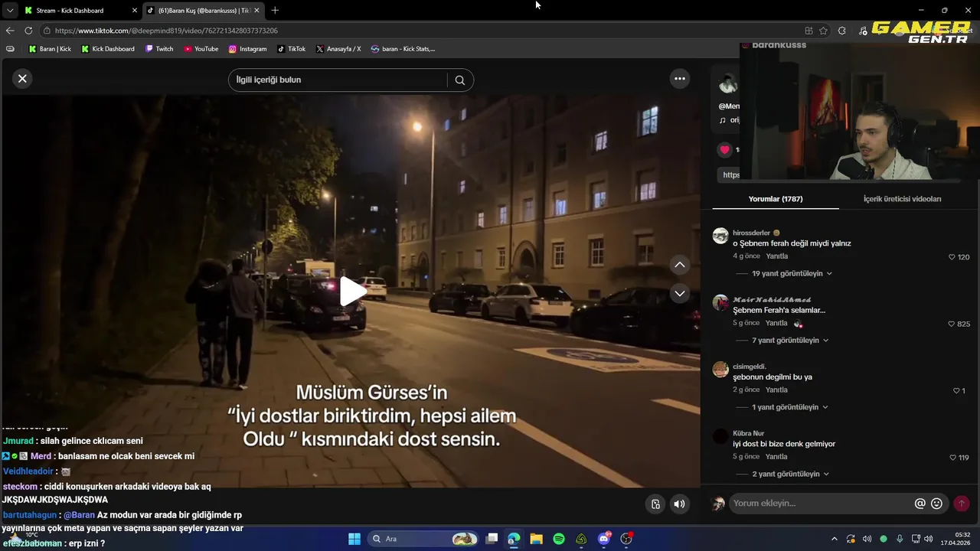Bookmark this page with the star icon
This screenshot has width=980, height=551.
pos(824,31)
